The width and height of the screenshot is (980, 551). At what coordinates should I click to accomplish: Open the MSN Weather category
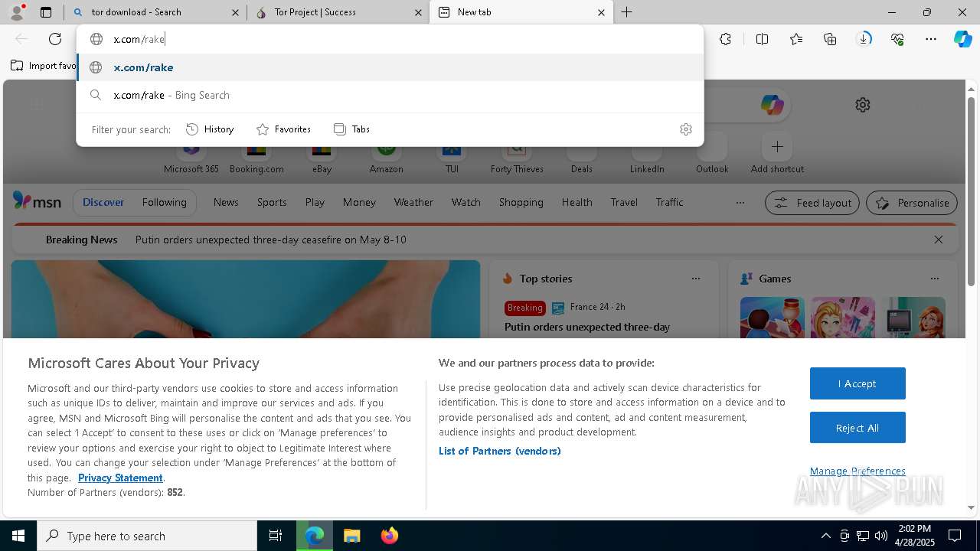point(413,202)
